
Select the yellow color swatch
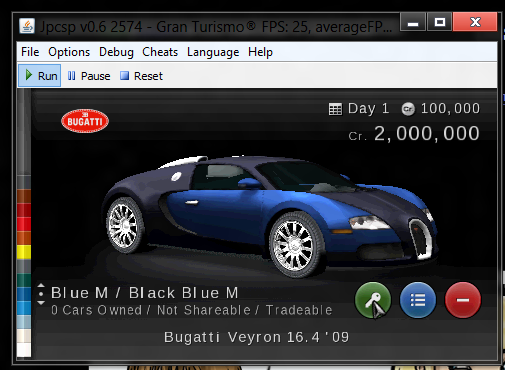pos(24,252)
